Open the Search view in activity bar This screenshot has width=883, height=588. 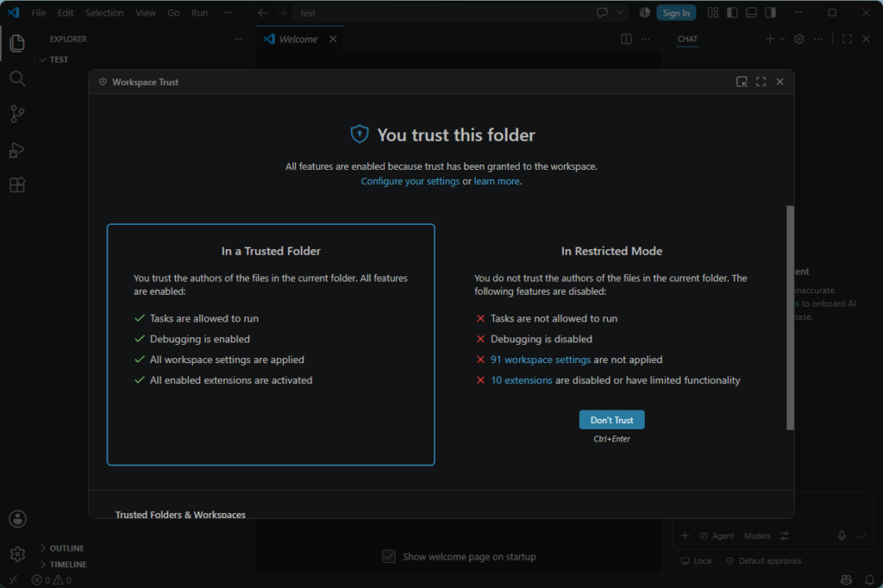coord(17,78)
